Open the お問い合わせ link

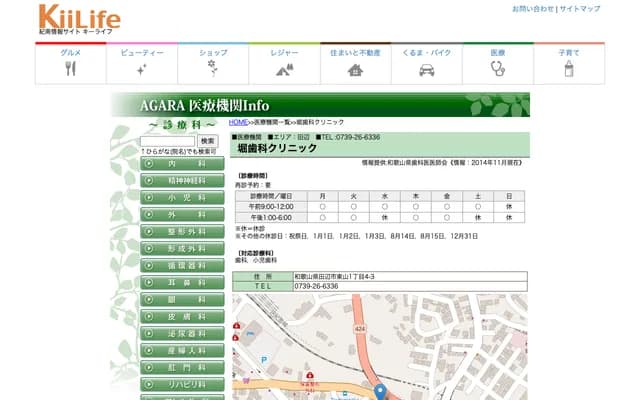coord(533,9)
